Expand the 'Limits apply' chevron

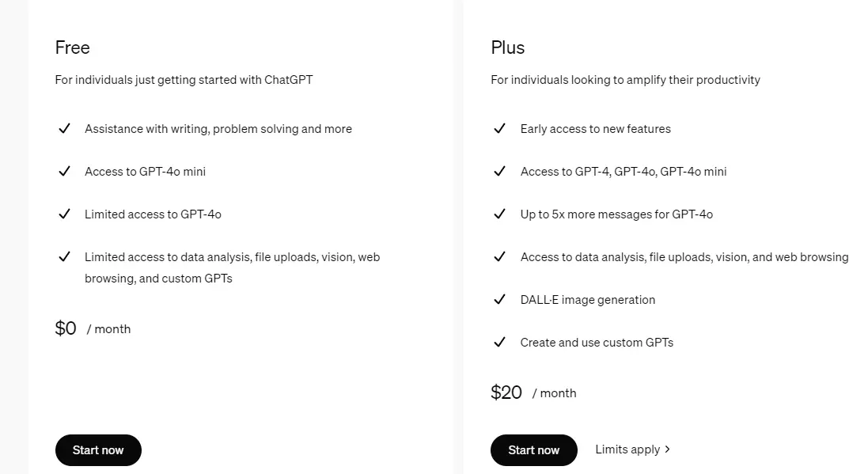pos(667,449)
